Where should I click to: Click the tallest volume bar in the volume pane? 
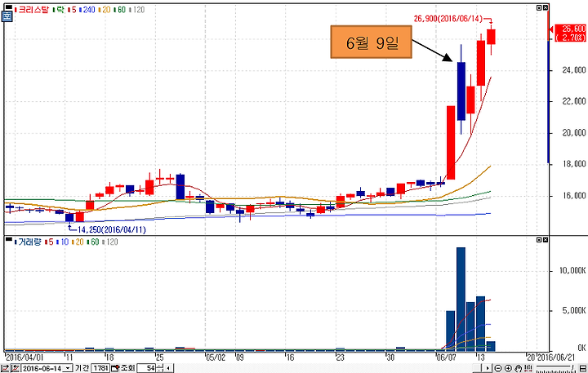point(461,300)
